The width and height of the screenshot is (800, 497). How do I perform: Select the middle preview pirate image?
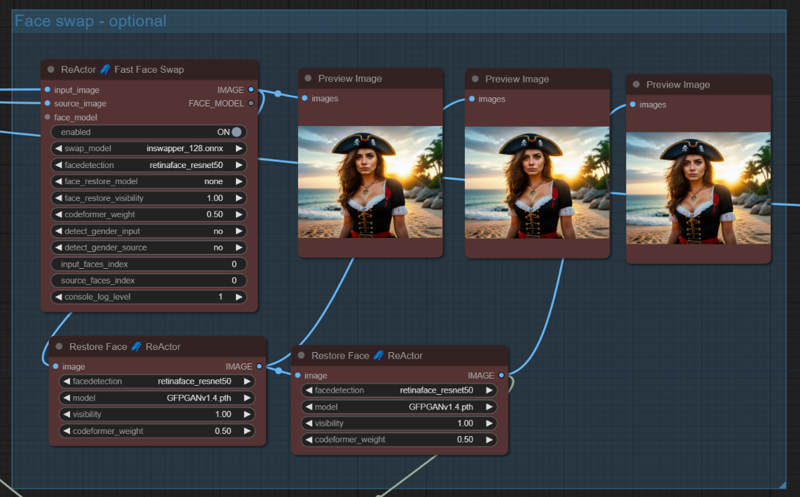click(537, 183)
